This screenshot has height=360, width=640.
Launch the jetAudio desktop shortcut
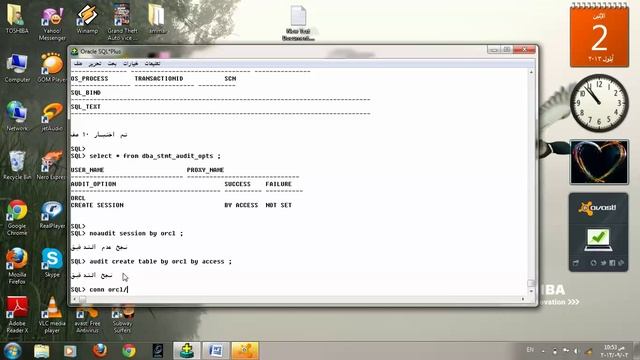[52, 117]
